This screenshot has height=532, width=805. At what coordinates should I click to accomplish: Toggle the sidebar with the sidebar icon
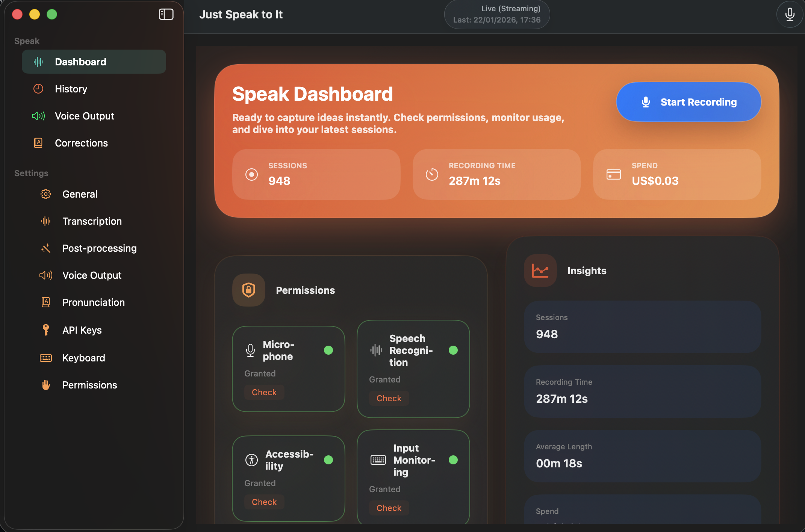pos(166,14)
